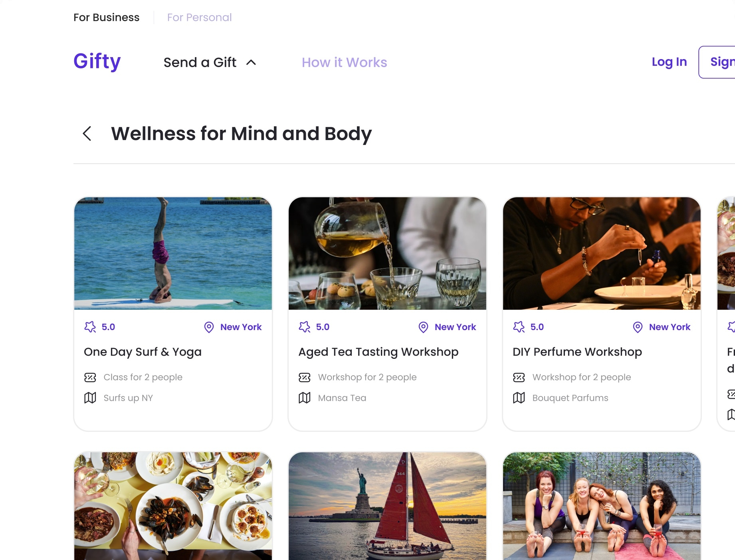The width and height of the screenshot is (735, 560).
Task: Click ticket icon beside Class for 2 people
Action: pos(90,377)
